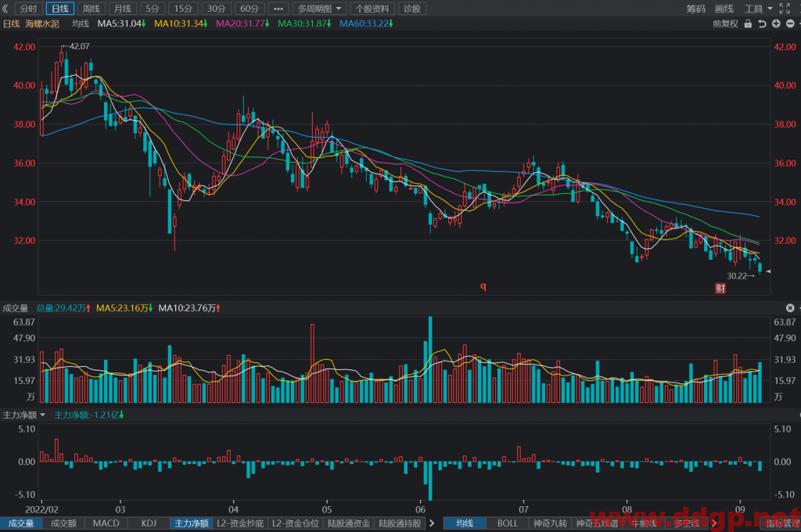Click the 均线 moving average label

pos(81,23)
